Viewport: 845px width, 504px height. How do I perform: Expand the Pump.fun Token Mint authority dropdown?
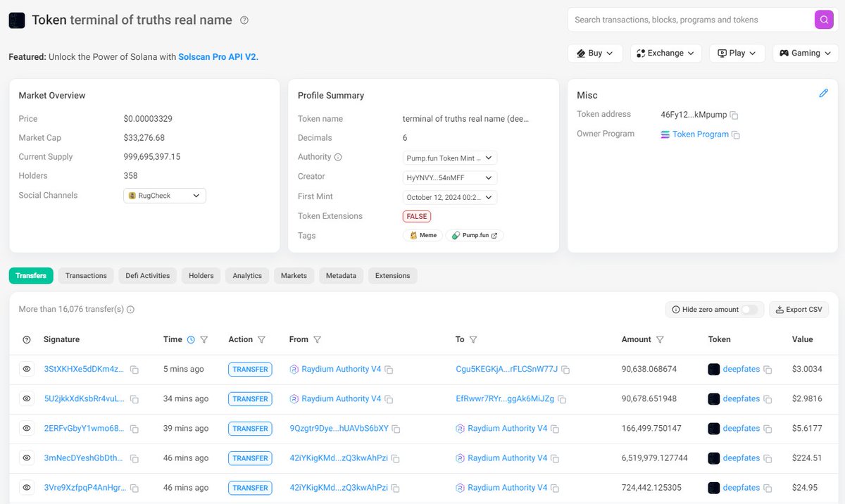[x=450, y=158]
